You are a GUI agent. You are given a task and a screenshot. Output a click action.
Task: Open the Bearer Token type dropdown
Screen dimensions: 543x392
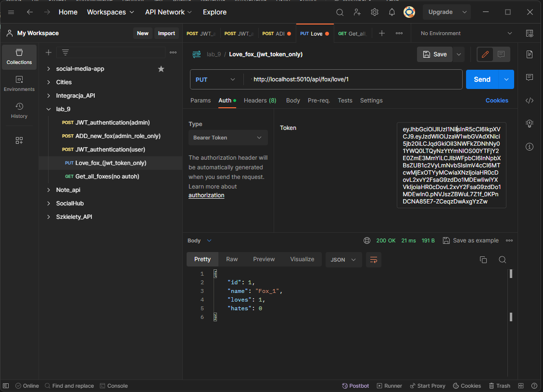(x=228, y=138)
